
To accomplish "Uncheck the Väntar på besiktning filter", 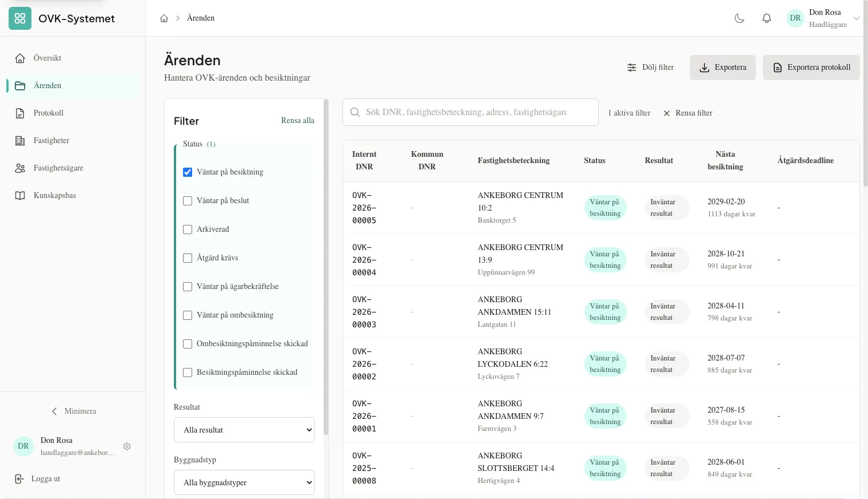I will [188, 172].
